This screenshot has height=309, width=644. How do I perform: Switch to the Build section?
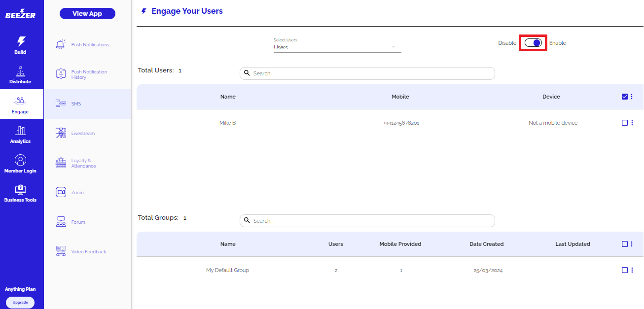21,45
